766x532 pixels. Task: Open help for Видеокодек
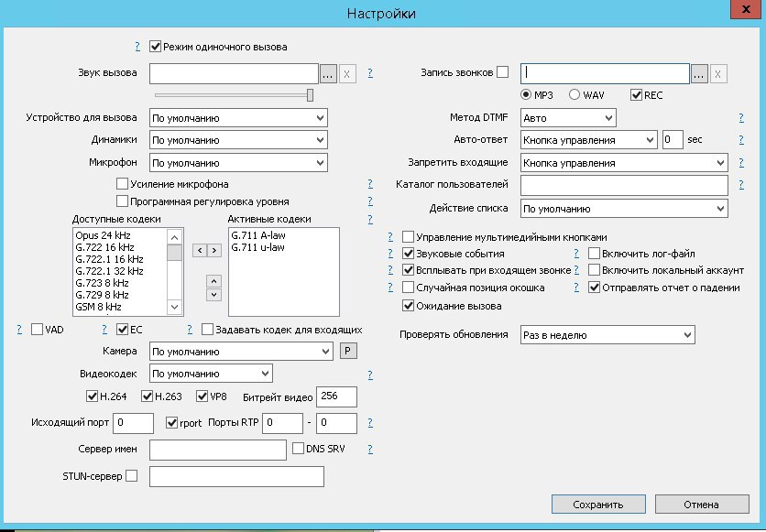[x=370, y=375]
